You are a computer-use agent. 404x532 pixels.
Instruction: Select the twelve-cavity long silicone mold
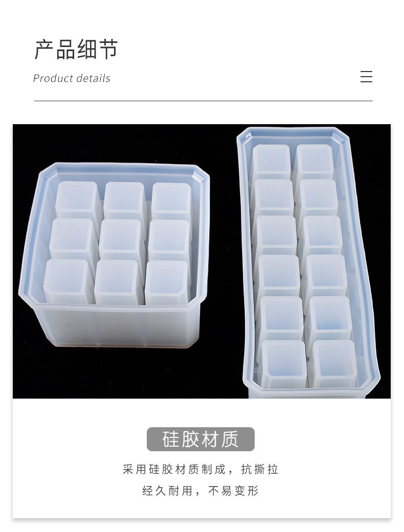307,262
